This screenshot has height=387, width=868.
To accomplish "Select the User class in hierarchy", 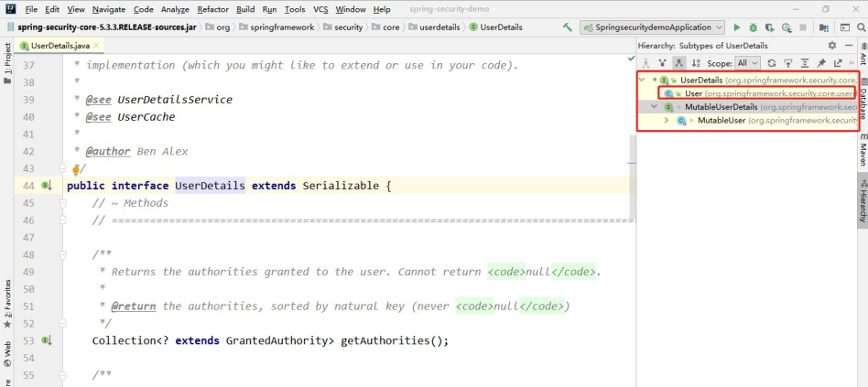I will pyautogui.click(x=693, y=93).
